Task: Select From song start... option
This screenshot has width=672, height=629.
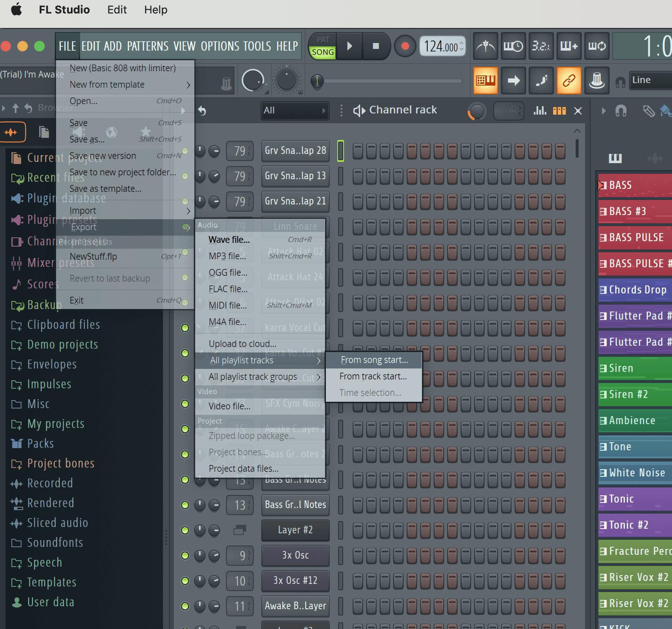Action: (x=374, y=360)
